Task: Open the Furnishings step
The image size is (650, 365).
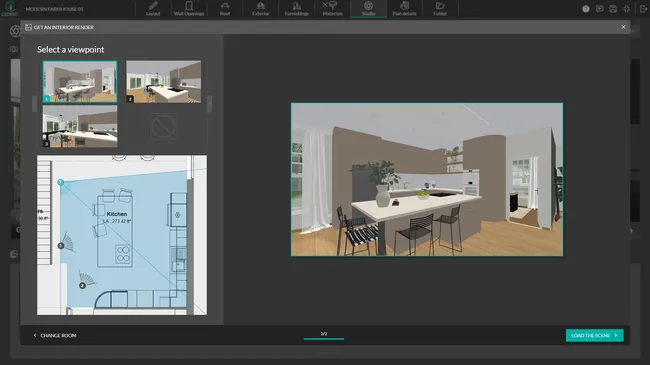Action: coord(296,9)
